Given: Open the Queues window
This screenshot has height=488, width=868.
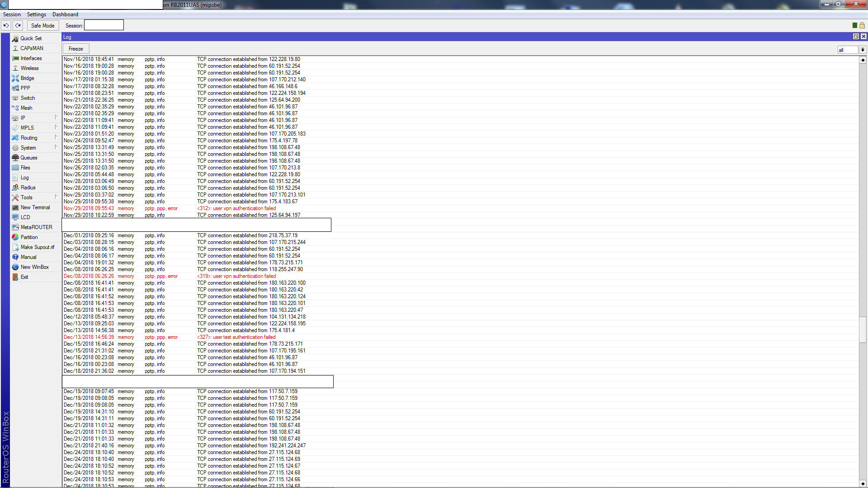Looking at the screenshot, I should (x=28, y=158).
